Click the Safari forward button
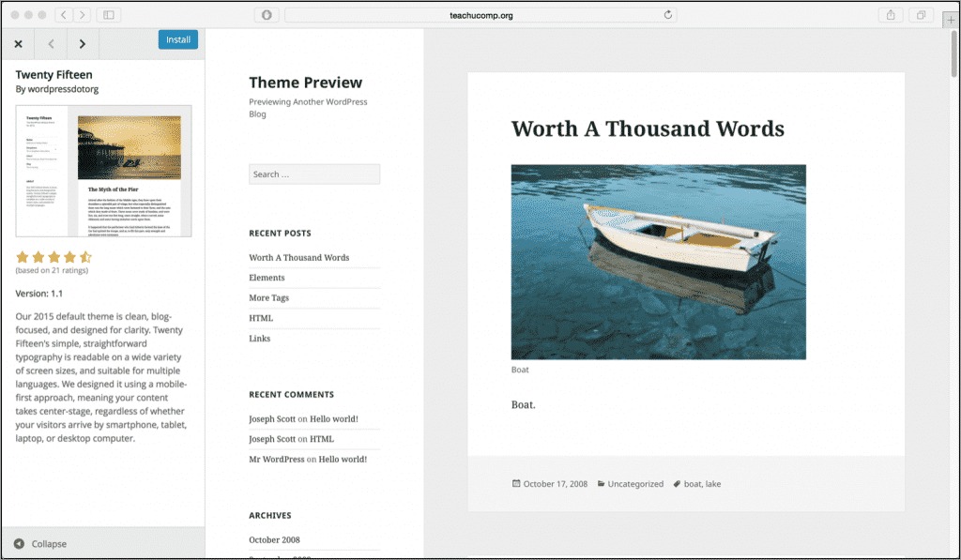This screenshot has width=961, height=560. [83, 15]
